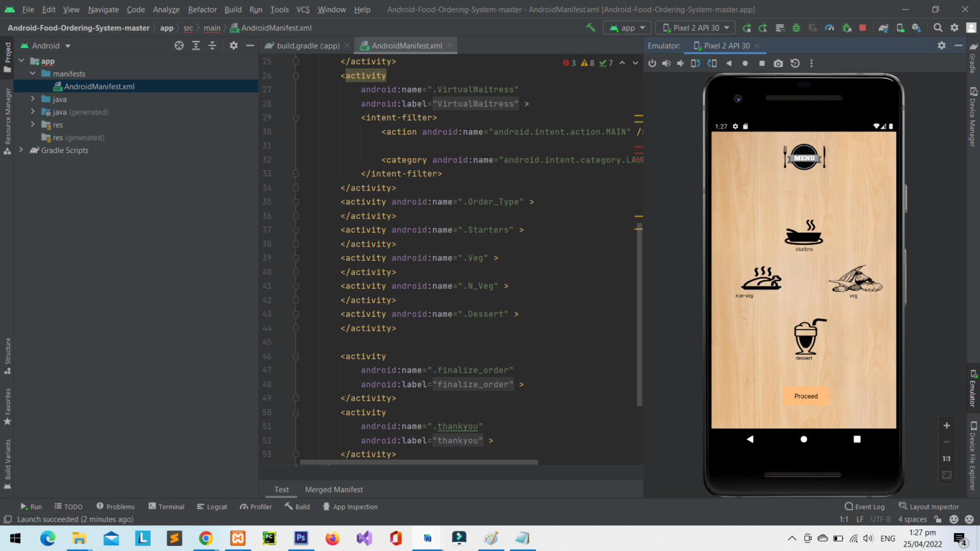This screenshot has width=980, height=551.
Task: Click the emulator zoom in plus control
Action: [x=947, y=425]
